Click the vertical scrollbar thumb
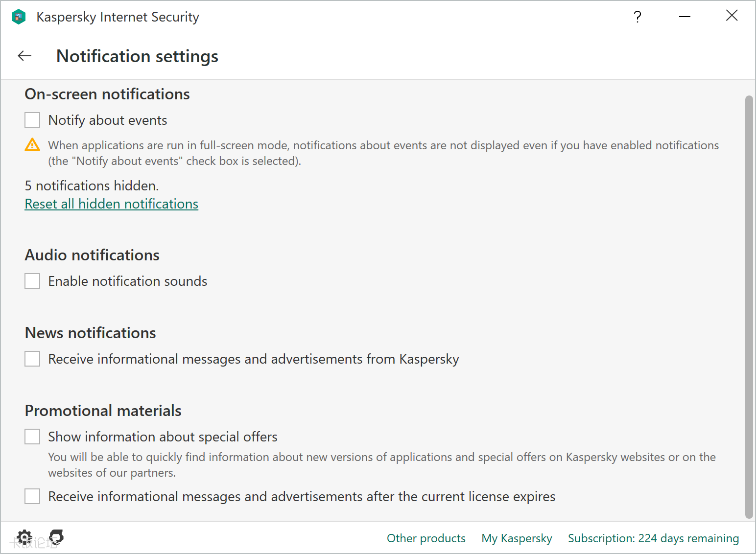 (749, 307)
